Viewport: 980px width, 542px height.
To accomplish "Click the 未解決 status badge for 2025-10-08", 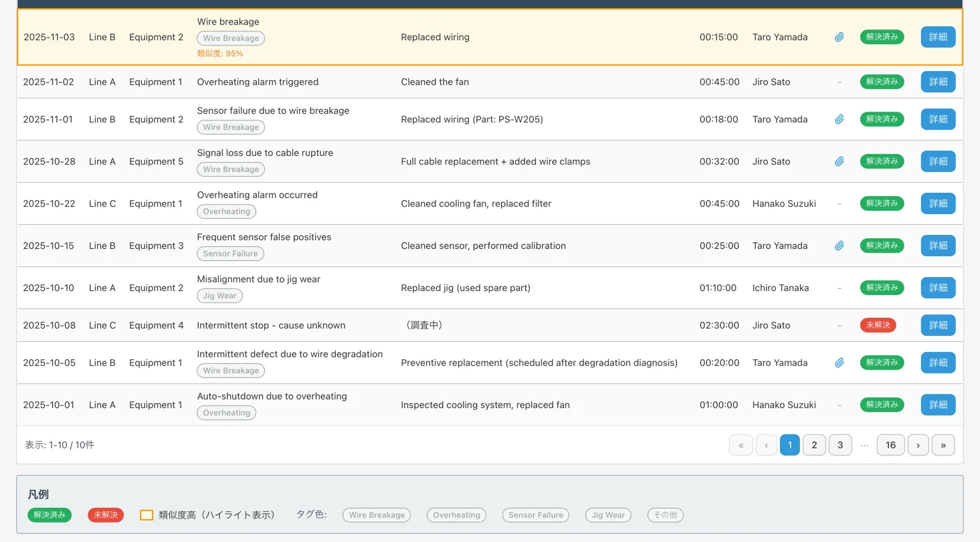I will pyautogui.click(x=878, y=325).
